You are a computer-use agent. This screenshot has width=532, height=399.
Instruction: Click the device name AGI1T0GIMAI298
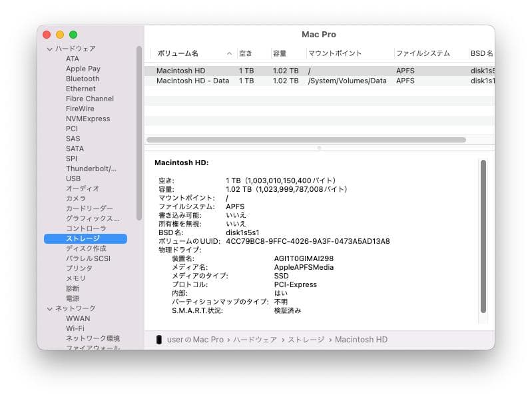point(304,259)
